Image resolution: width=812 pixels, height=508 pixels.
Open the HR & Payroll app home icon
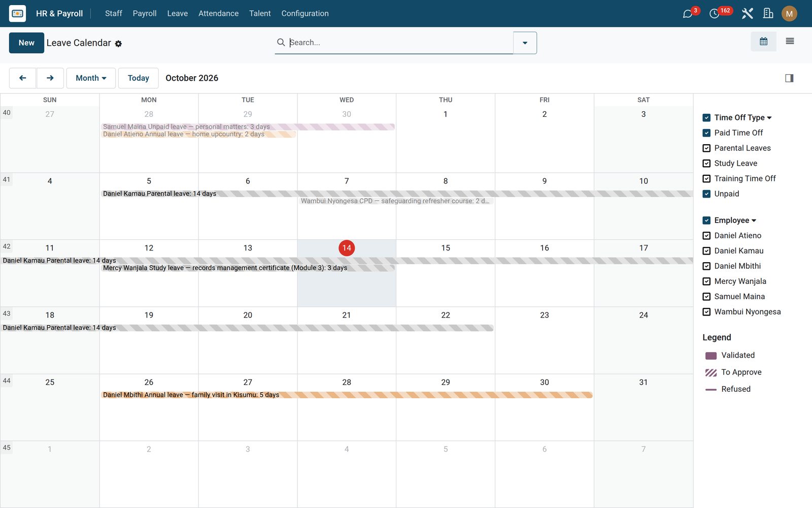(17, 13)
